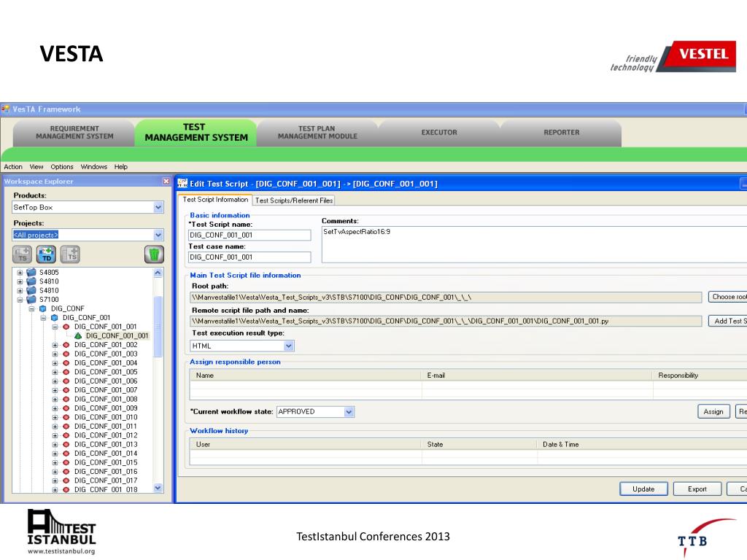Click the Assign button
This screenshot has width=747, height=560.
click(713, 411)
